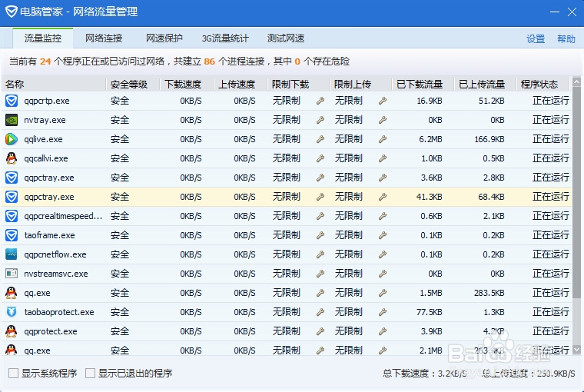Open the 网速保护 tab
This screenshot has width=584, height=392.
[164, 38]
